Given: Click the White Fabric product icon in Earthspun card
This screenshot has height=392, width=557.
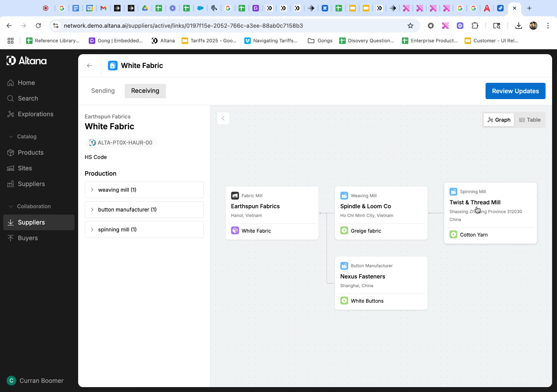Looking at the screenshot, I should click(x=235, y=231).
